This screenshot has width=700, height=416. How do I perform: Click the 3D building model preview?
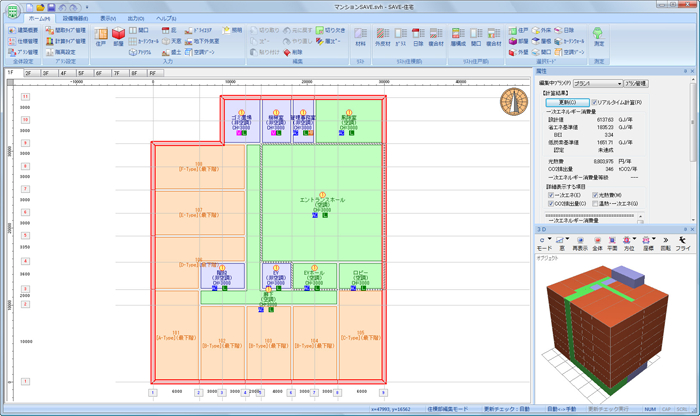[x=605, y=329]
